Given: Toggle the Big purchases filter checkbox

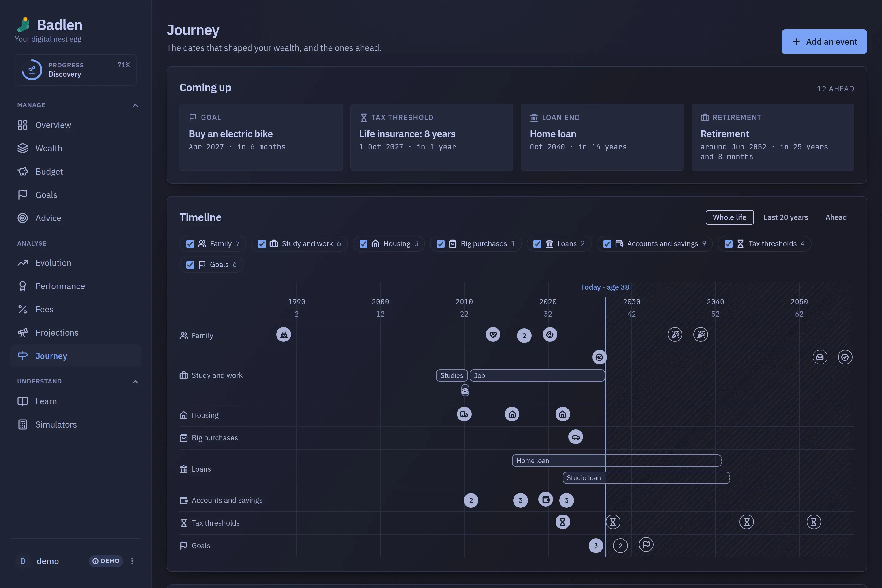Looking at the screenshot, I should (x=441, y=244).
